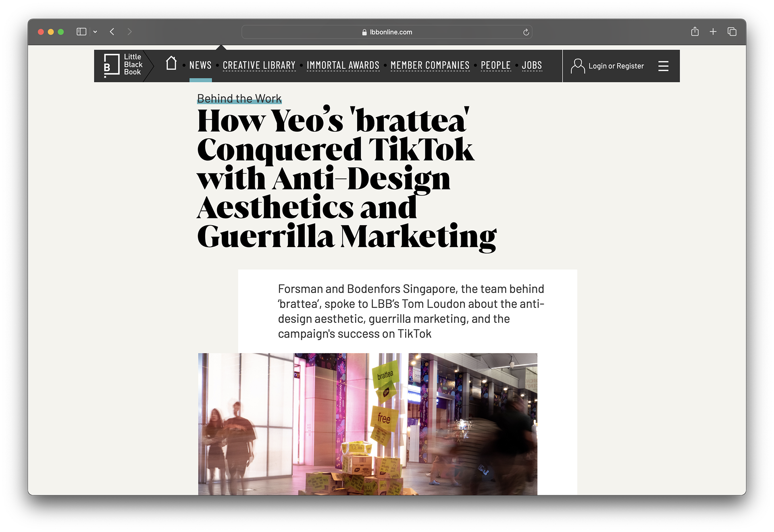Open the IMMORTAL AWARDS menu item
This screenshot has width=774, height=532.
click(343, 65)
